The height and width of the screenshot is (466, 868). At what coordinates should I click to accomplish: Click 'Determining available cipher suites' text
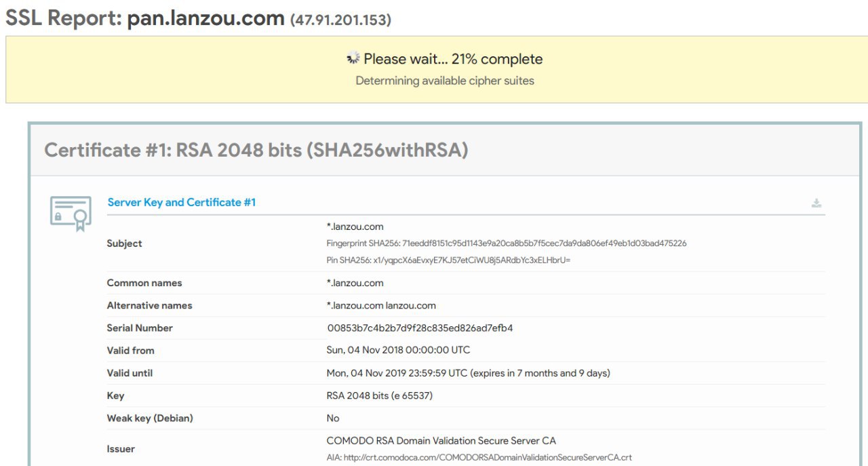tap(445, 81)
